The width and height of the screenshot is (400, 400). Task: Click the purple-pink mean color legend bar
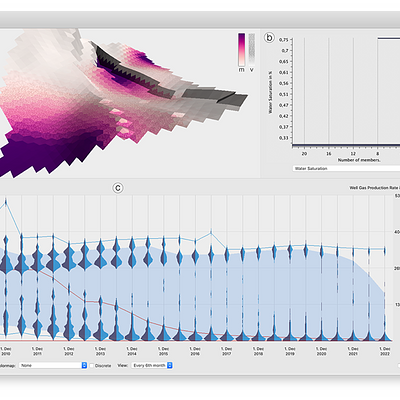click(242, 49)
